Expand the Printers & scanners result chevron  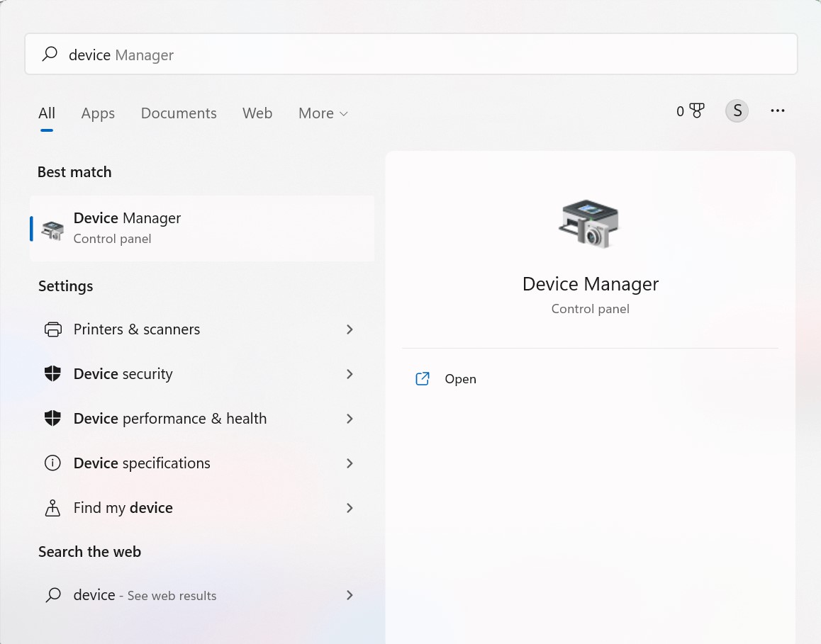pos(349,329)
